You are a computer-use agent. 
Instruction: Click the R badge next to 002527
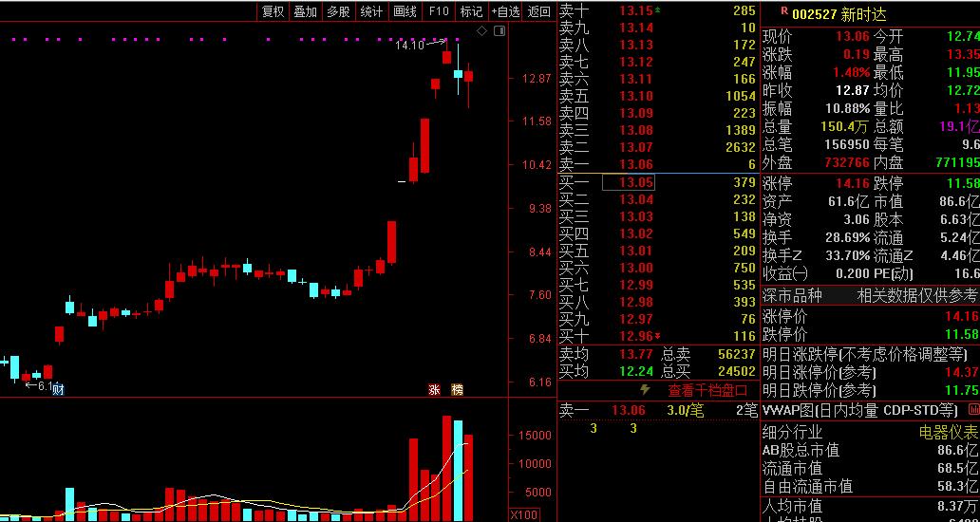pyautogui.click(x=783, y=10)
